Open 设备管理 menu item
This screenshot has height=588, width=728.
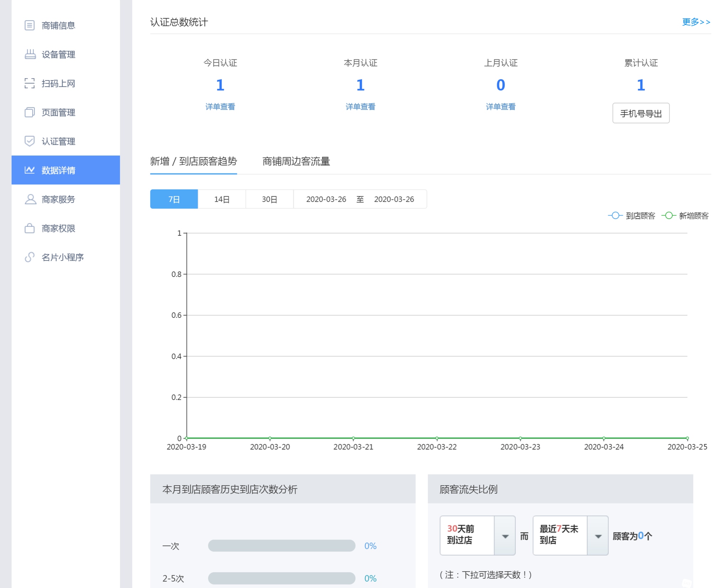tap(66, 54)
